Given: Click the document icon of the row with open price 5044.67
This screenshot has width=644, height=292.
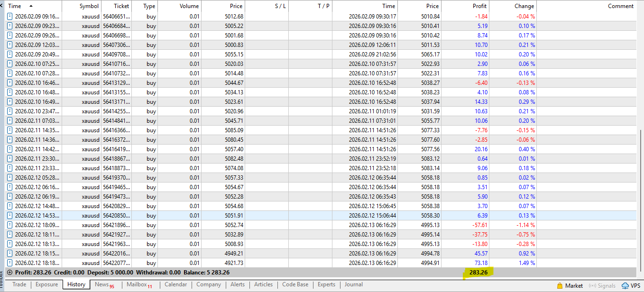Looking at the screenshot, I should pos(10,82).
